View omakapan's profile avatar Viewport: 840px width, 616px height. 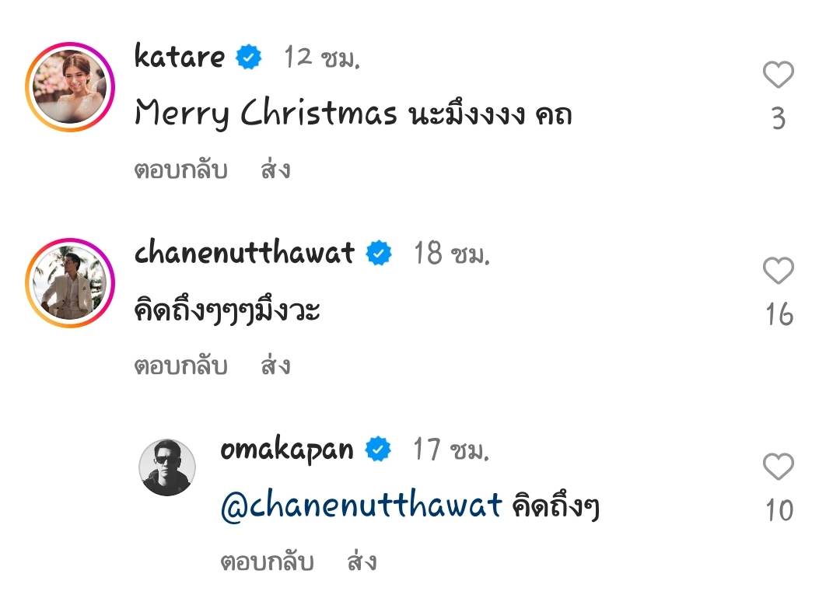coord(167,467)
